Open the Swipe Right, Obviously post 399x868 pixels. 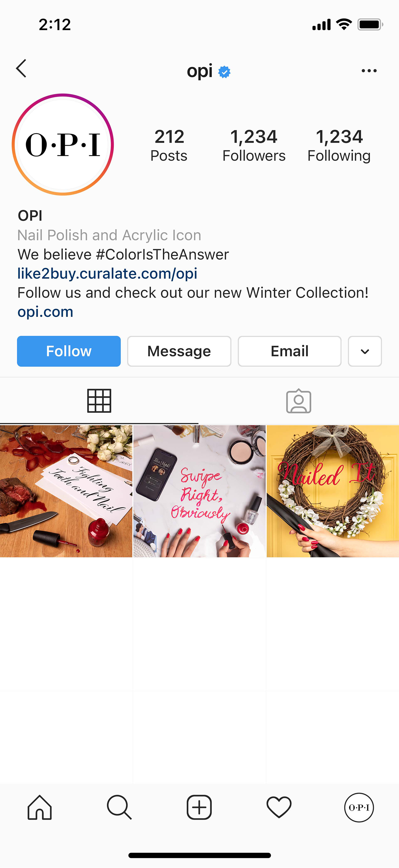(199, 491)
